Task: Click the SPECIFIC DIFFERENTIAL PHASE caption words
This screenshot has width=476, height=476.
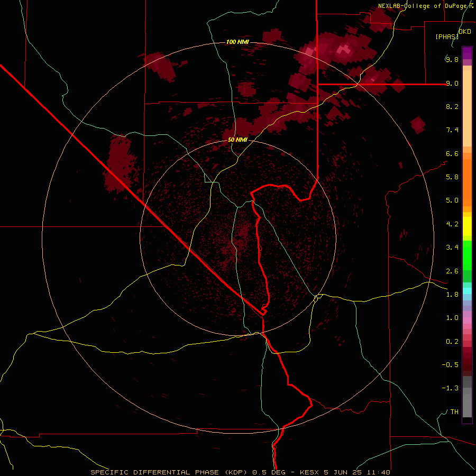Action: [154, 472]
